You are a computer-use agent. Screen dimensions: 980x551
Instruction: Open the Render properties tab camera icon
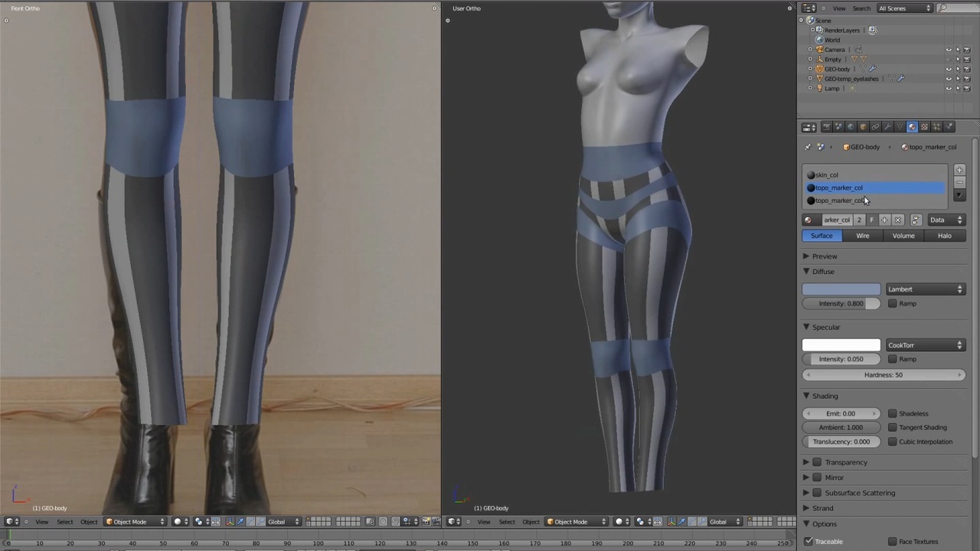(826, 127)
